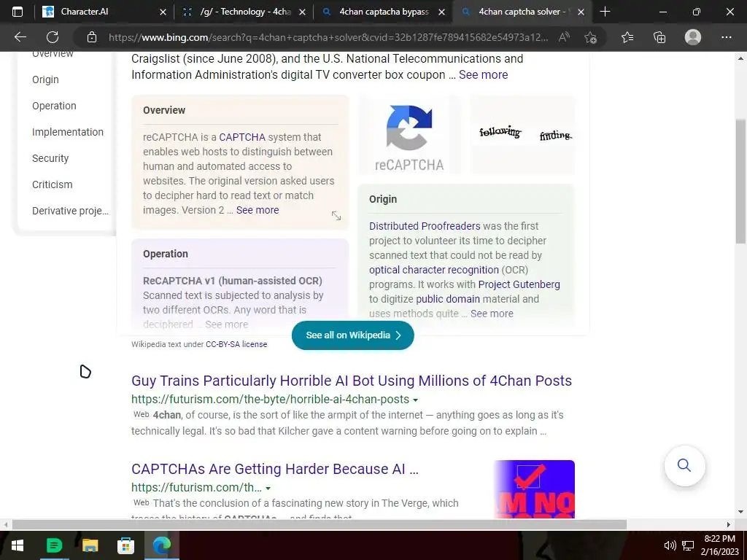
Task: Expand the futurism.com horrible-ai-4chan-posts URL dropdown
Action: pyautogui.click(x=415, y=400)
